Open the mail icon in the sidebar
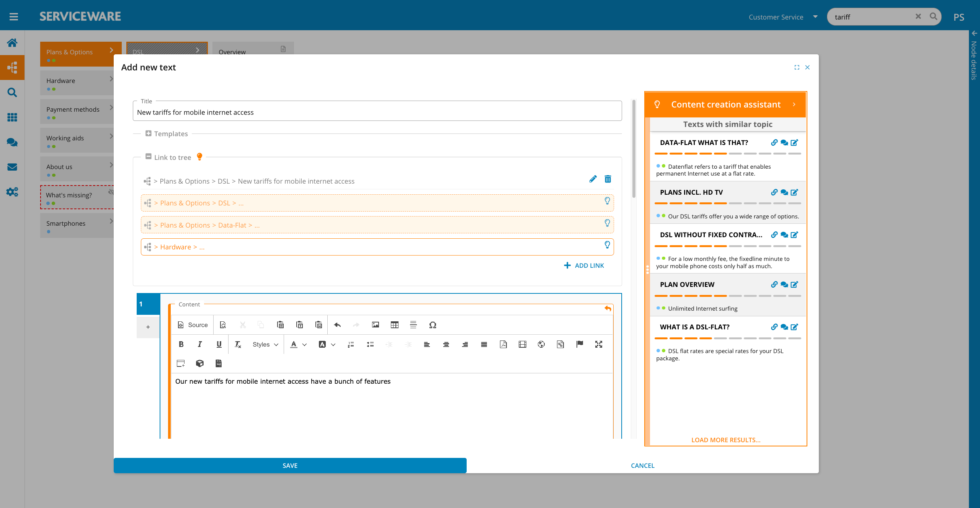The image size is (980, 508). point(12,167)
